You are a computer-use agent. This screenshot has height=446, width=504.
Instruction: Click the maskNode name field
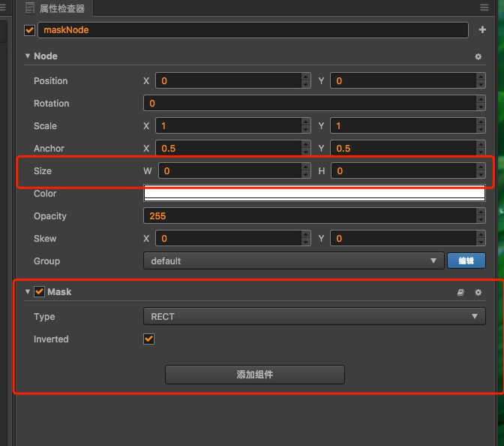[253, 30]
